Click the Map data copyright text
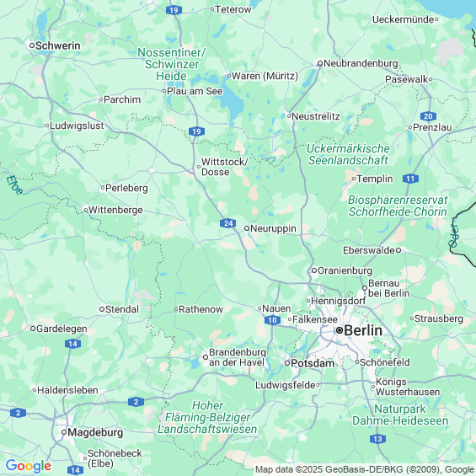This screenshot has height=476, width=476. tap(365, 469)
